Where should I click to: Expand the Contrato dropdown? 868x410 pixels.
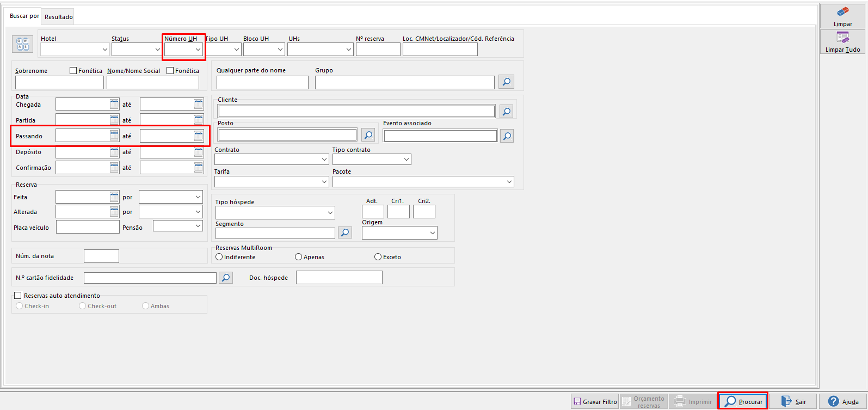coord(272,159)
